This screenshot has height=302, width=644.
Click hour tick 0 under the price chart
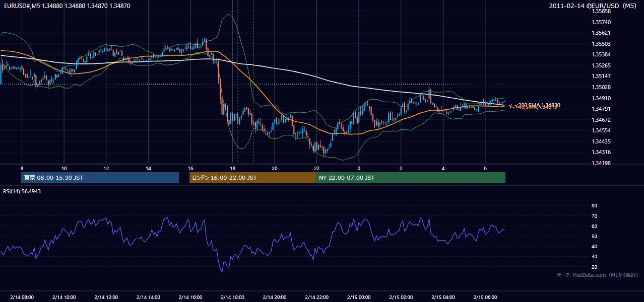tap(359, 168)
